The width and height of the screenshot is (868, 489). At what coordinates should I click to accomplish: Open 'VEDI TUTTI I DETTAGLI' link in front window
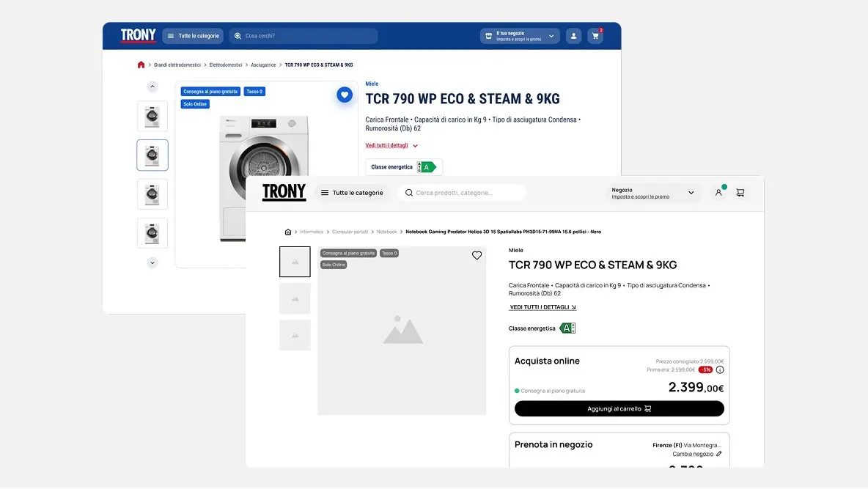[543, 307]
